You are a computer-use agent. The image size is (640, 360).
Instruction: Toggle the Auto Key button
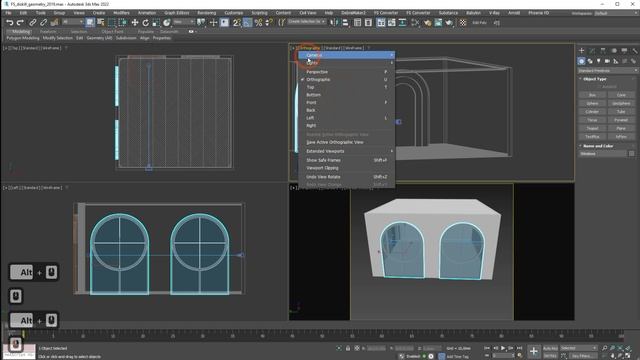(550, 348)
